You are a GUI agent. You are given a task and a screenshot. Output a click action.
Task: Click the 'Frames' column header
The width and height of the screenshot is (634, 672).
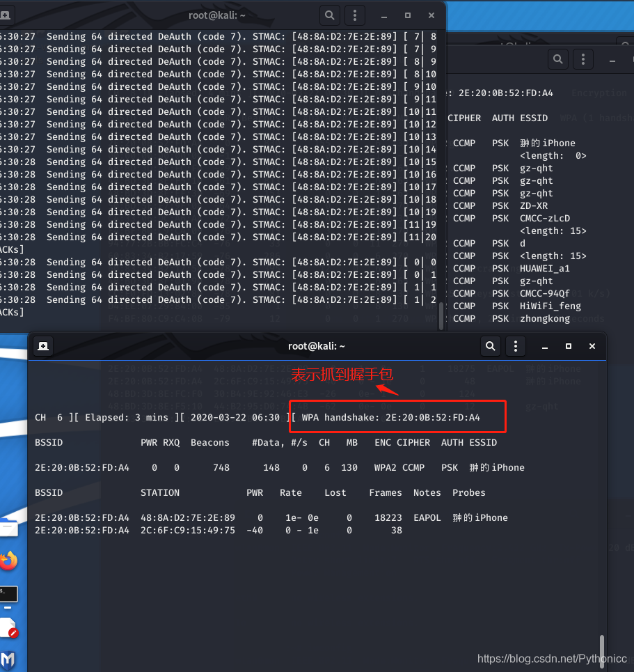point(386,492)
